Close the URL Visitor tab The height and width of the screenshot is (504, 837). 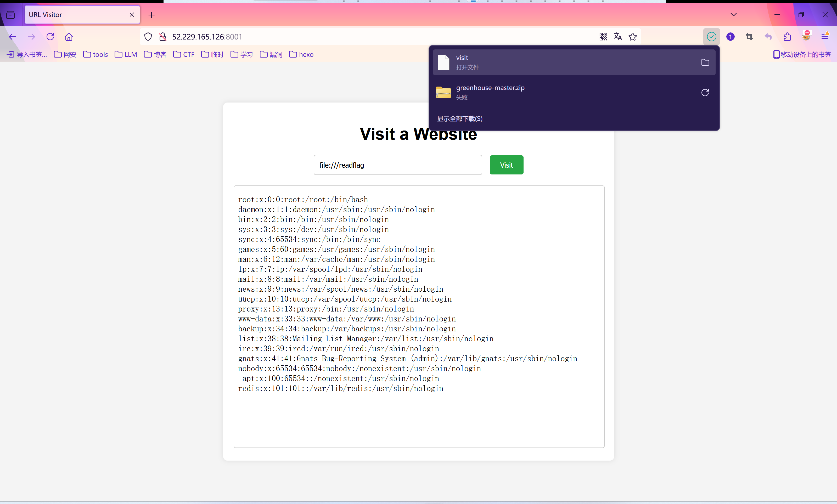(132, 15)
